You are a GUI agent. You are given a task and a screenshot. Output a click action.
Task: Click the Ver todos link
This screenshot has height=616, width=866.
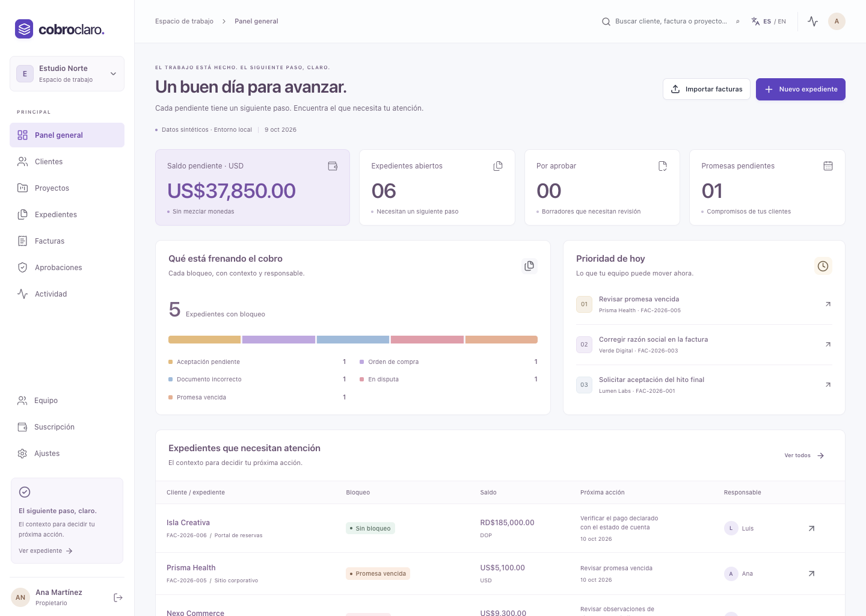coord(804,455)
